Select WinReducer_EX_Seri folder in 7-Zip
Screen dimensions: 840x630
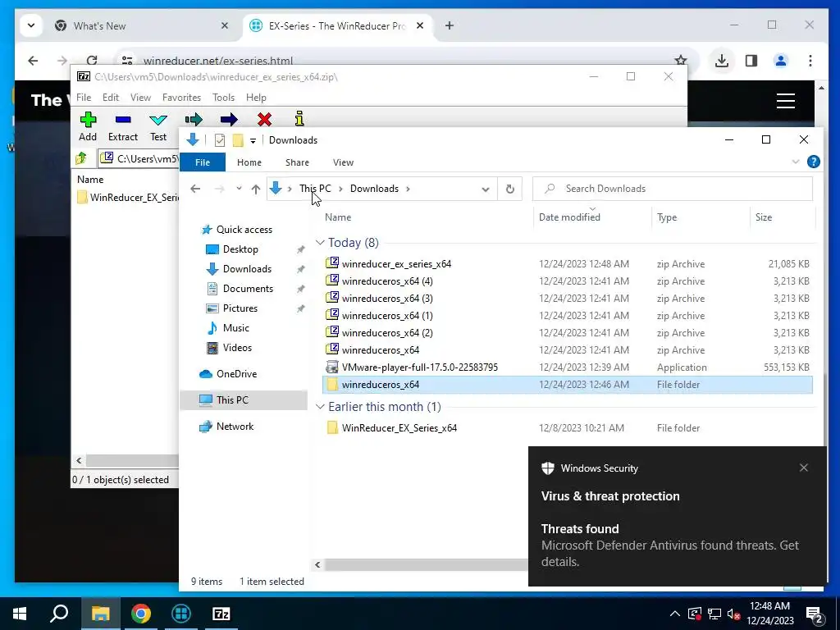click(127, 197)
